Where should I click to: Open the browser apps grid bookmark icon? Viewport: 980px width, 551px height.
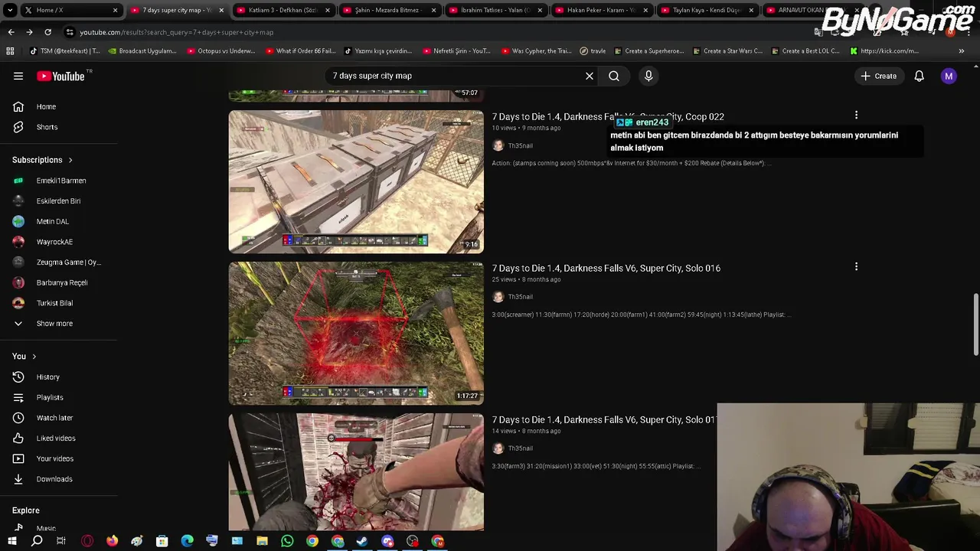click(x=10, y=51)
